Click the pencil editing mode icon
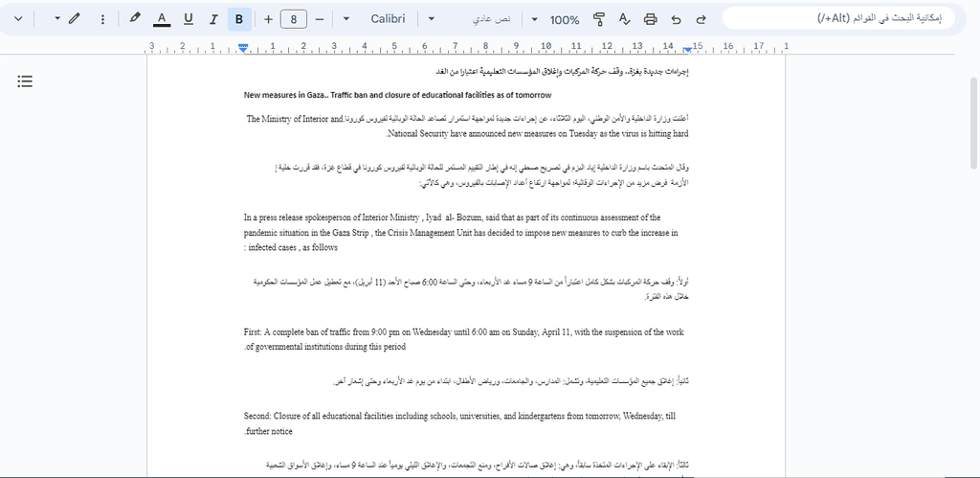The image size is (980, 478). pos(75,19)
